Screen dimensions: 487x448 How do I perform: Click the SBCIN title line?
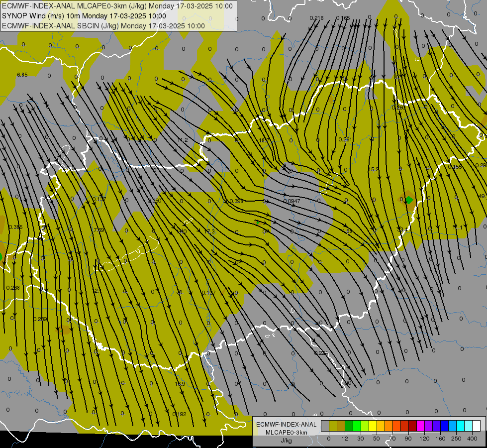click(x=103, y=26)
